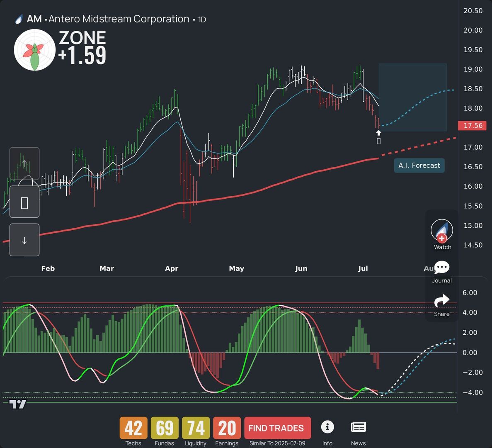Open Info circle icon
Image resolution: width=492 pixels, height=448 pixels.
tap(327, 427)
